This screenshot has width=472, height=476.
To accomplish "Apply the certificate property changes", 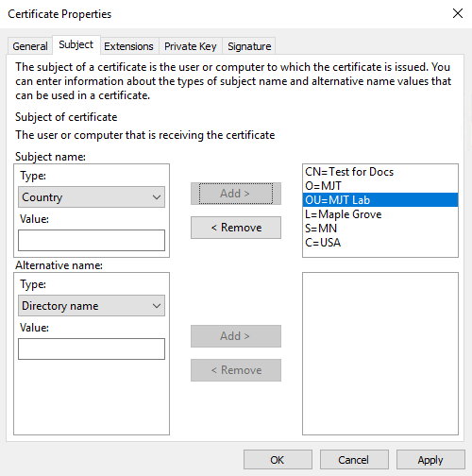I will 430,460.
